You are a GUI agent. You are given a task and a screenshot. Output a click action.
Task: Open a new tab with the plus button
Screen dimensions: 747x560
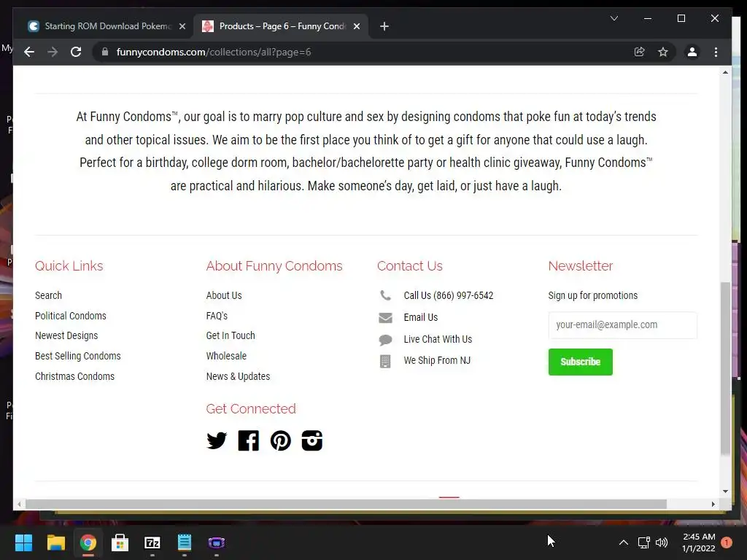(x=384, y=26)
